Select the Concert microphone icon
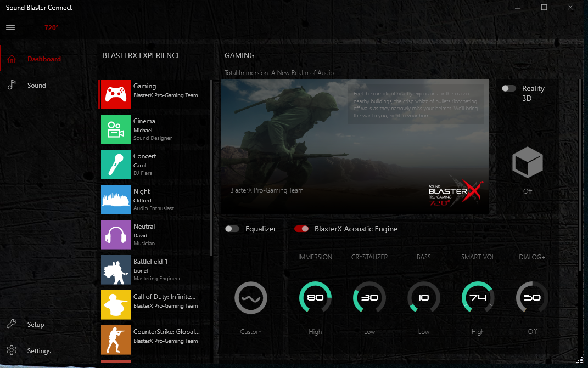Image resolution: width=588 pixels, height=368 pixels. point(116,165)
